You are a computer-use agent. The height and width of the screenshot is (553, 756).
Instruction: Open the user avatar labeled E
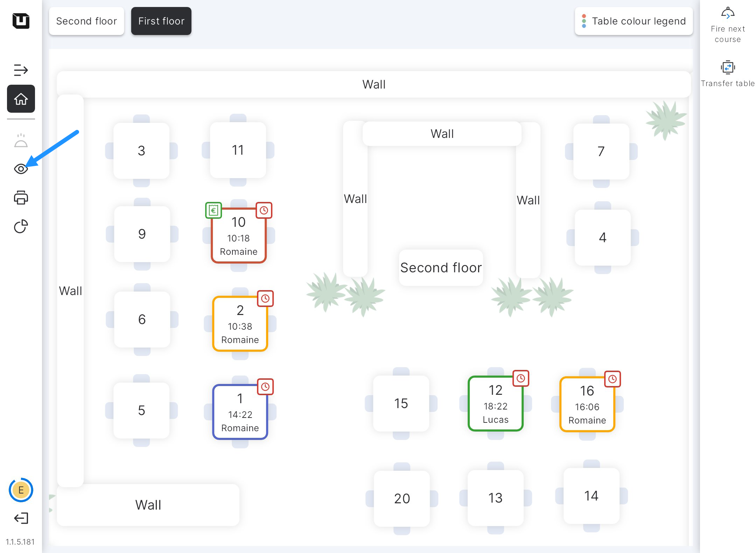coord(21,490)
